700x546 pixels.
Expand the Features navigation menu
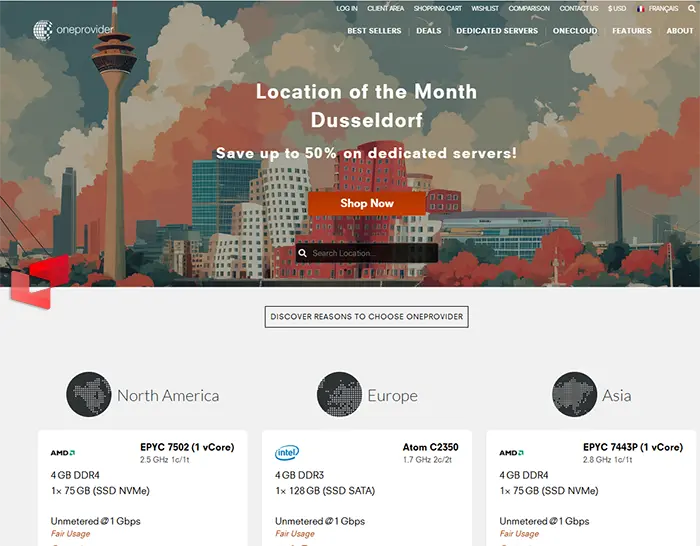tap(632, 31)
